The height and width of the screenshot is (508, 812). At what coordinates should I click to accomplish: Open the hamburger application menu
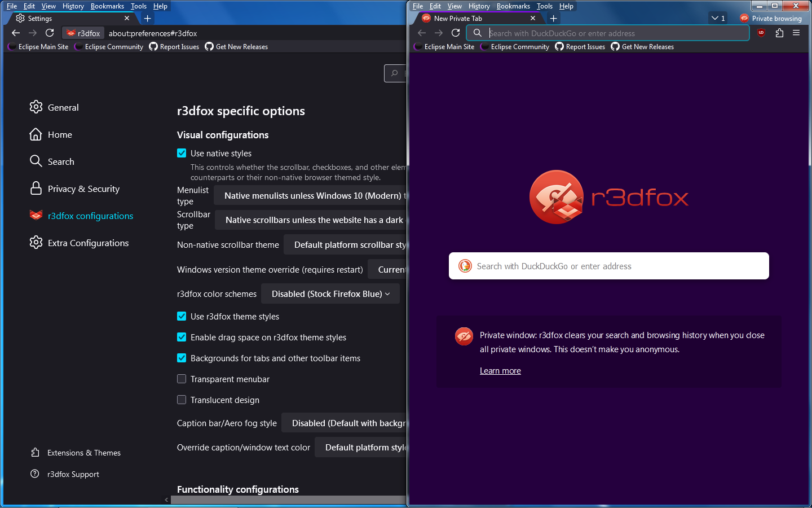pos(796,33)
